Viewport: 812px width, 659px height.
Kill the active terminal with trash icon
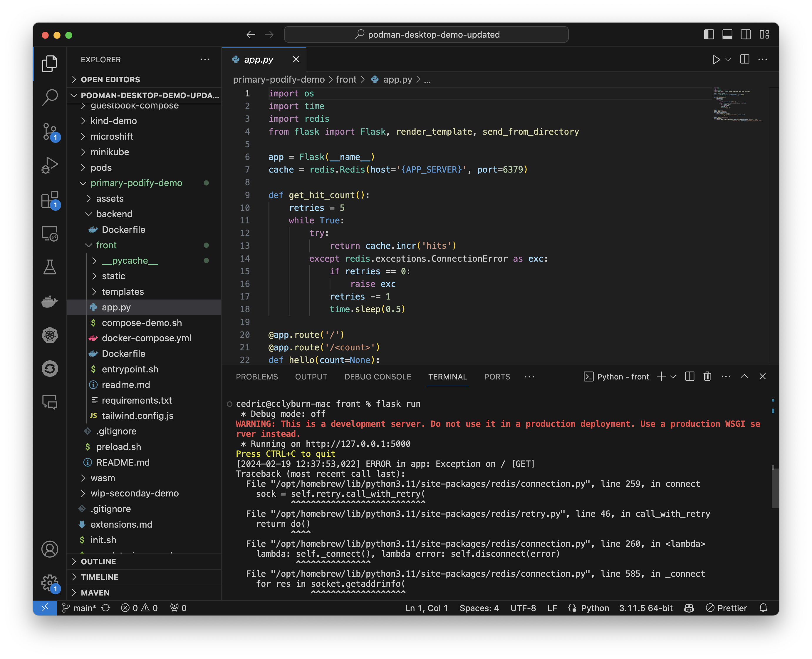707,377
